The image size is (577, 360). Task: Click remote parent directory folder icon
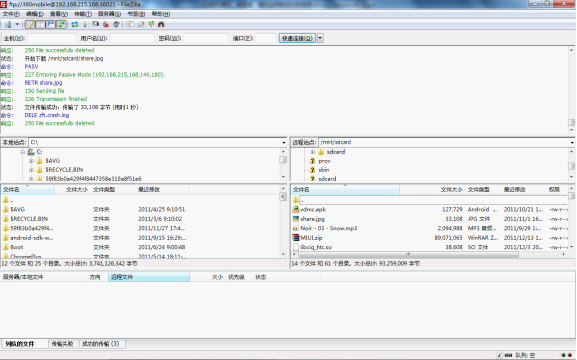296,200
